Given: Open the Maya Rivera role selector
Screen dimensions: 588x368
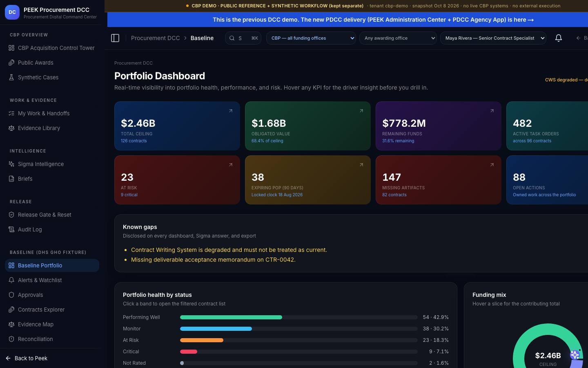Looking at the screenshot, I should pyautogui.click(x=493, y=38).
